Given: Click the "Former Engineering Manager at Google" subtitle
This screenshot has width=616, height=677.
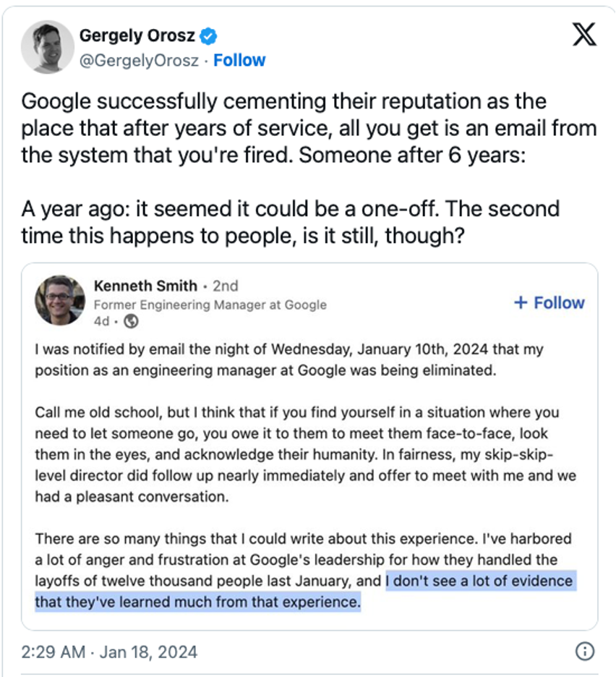Looking at the screenshot, I should [210, 305].
